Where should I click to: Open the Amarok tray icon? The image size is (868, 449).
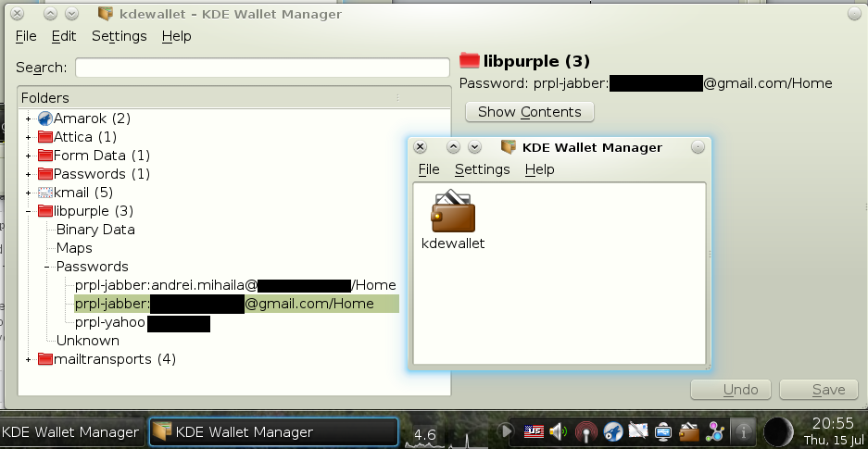click(613, 431)
